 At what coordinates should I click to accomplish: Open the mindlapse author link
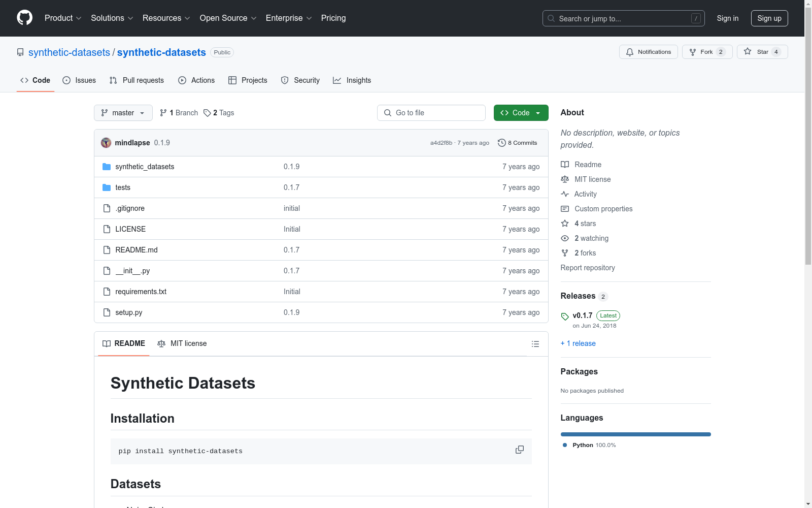[x=132, y=143]
